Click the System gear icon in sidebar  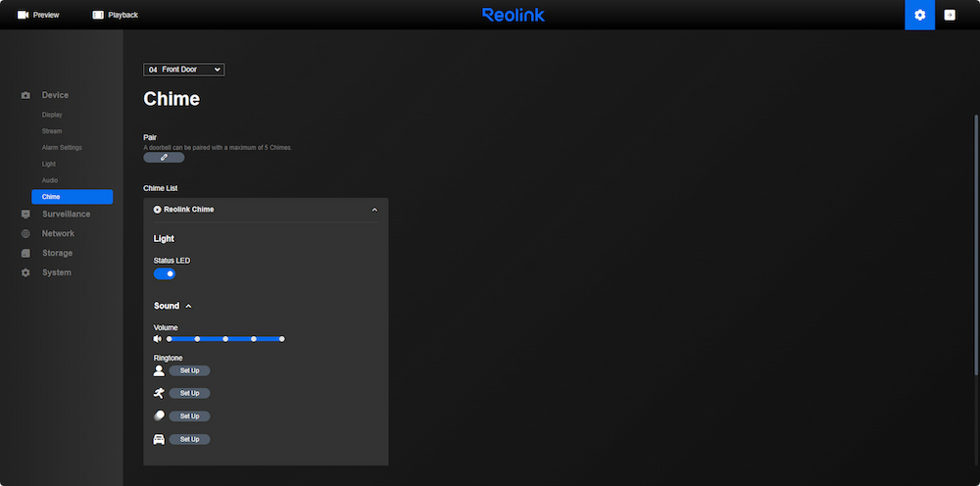(x=25, y=273)
